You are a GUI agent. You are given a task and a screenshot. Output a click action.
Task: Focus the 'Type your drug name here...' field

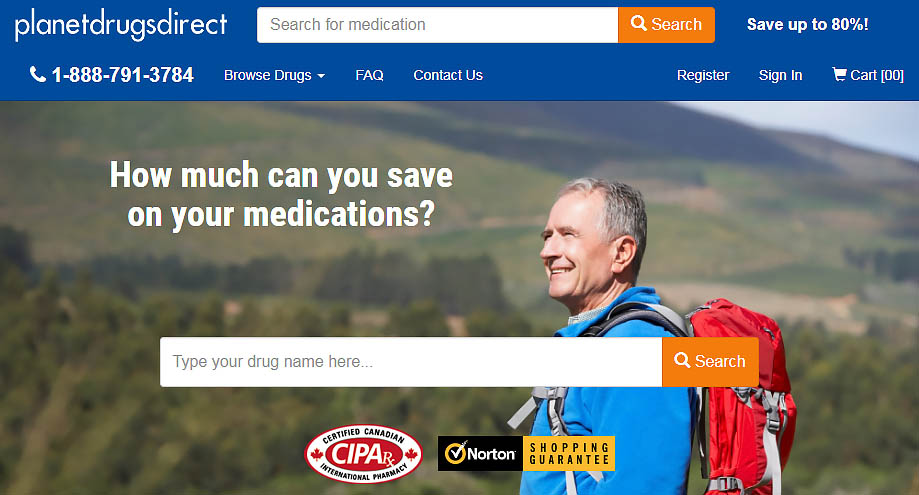coord(411,361)
